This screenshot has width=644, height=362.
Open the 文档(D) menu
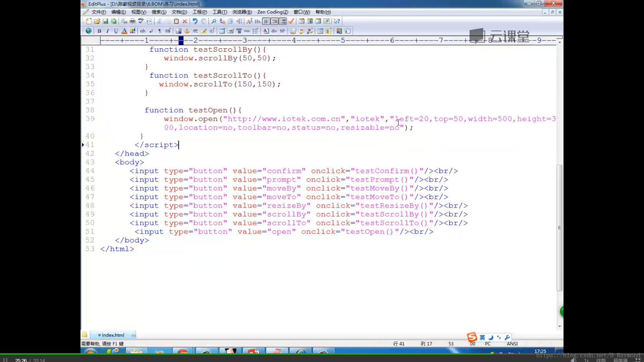click(x=179, y=12)
